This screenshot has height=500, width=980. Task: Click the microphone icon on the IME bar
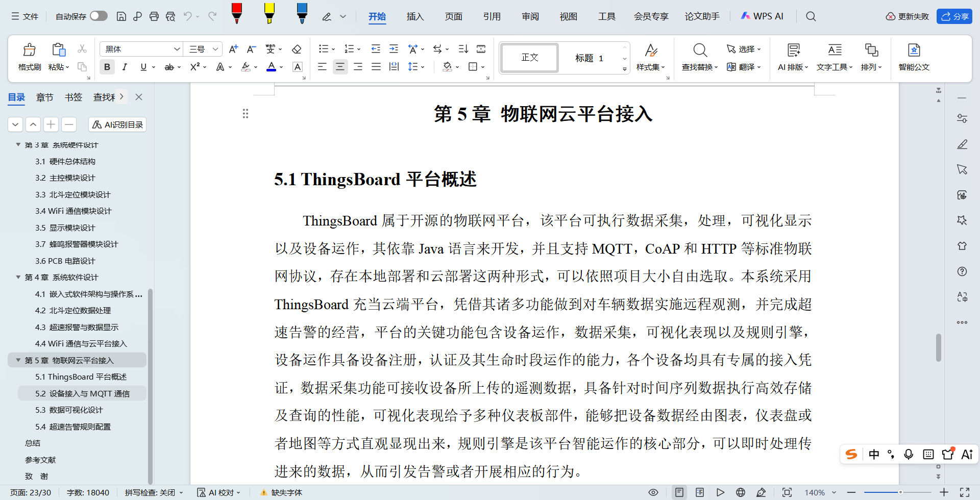tap(909, 454)
